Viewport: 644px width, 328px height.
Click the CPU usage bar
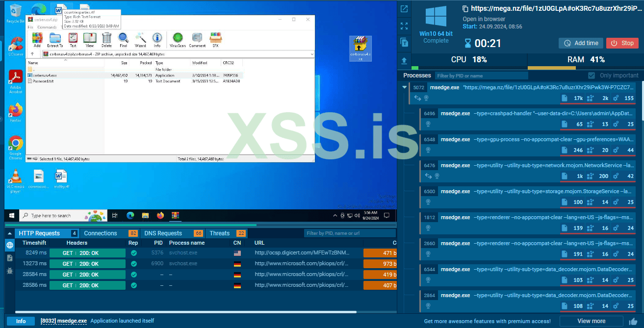[468, 68]
